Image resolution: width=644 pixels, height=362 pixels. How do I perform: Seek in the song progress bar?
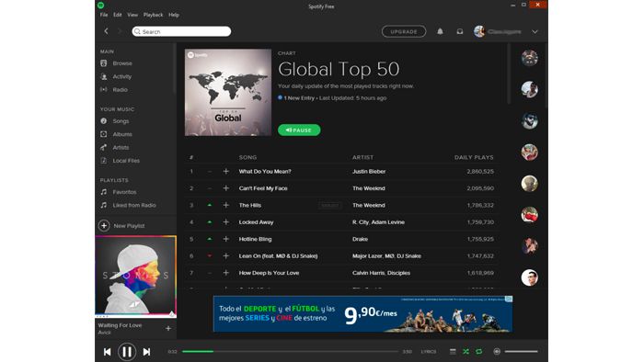coord(290,351)
